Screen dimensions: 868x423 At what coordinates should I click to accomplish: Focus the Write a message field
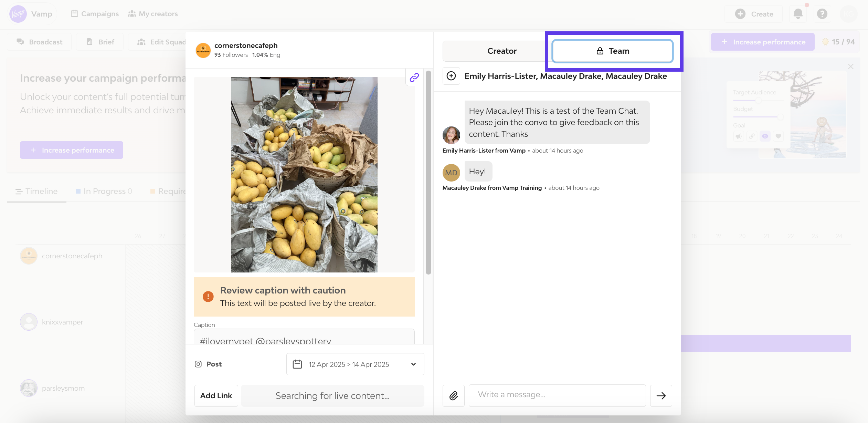coord(557,395)
